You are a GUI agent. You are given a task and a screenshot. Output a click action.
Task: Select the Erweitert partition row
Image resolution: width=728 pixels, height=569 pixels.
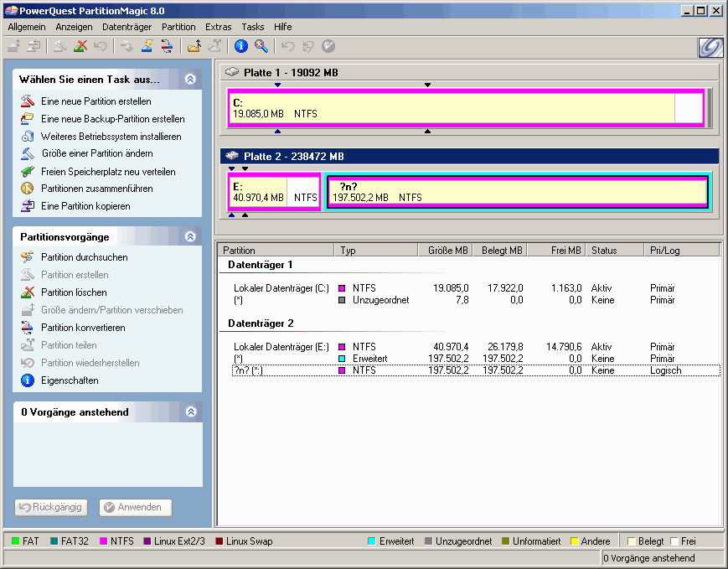(476, 359)
